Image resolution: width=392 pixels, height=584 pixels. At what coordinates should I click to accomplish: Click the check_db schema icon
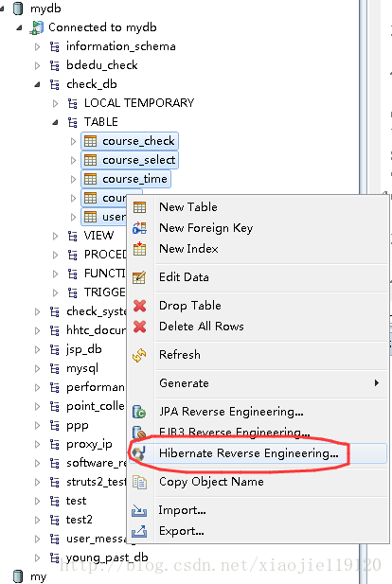click(x=55, y=84)
